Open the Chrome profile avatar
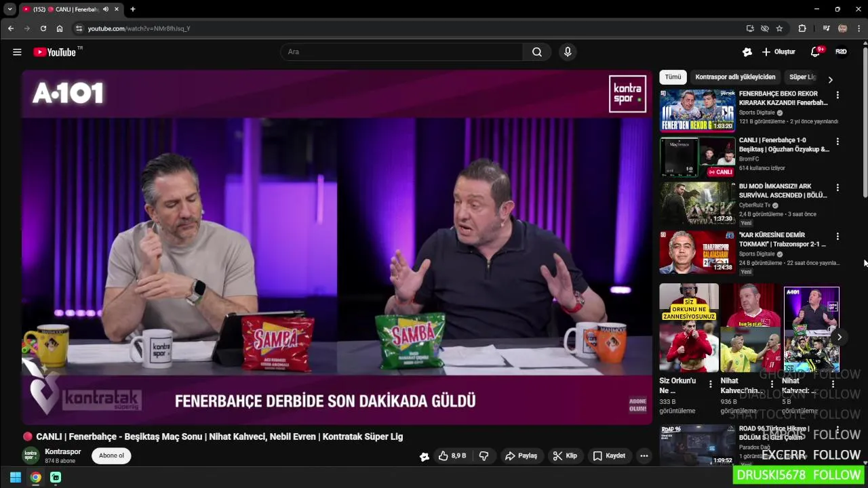The height and width of the screenshot is (488, 868). coord(843,28)
